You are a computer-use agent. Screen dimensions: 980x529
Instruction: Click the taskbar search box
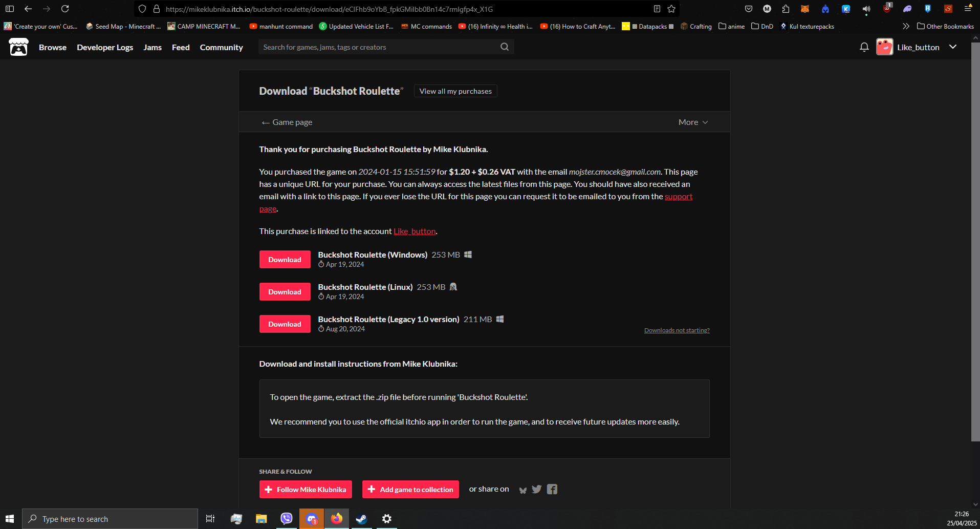(110, 519)
